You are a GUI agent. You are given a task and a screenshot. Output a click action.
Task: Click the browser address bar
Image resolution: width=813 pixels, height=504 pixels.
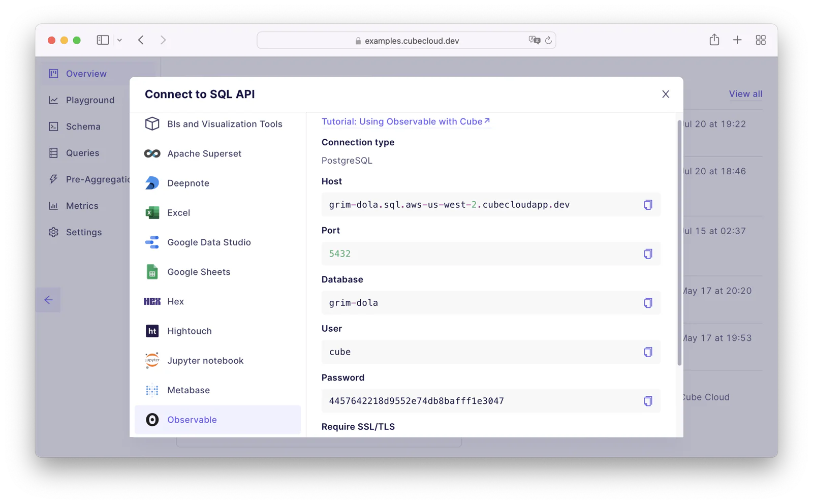pos(407,40)
